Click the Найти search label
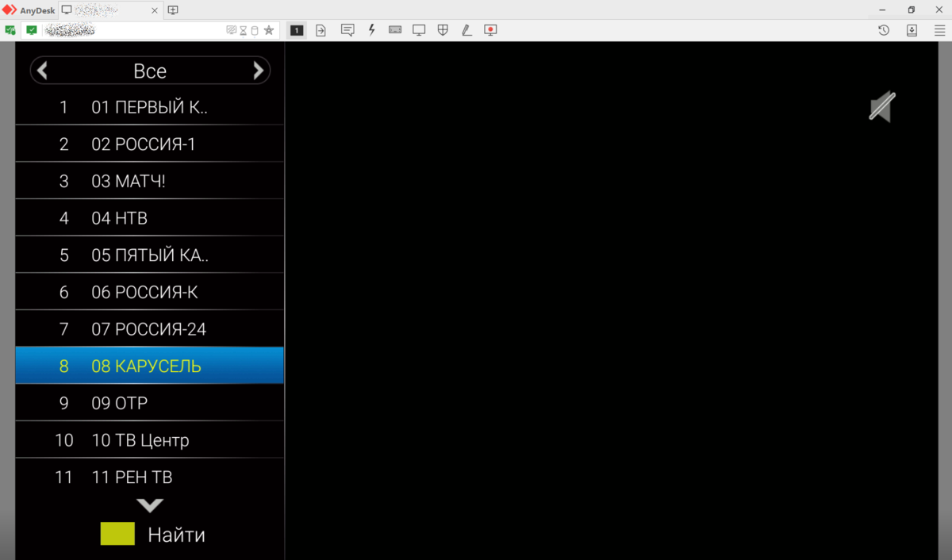This screenshot has width=952, height=560. pyautogui.click(x=176, y=535)
